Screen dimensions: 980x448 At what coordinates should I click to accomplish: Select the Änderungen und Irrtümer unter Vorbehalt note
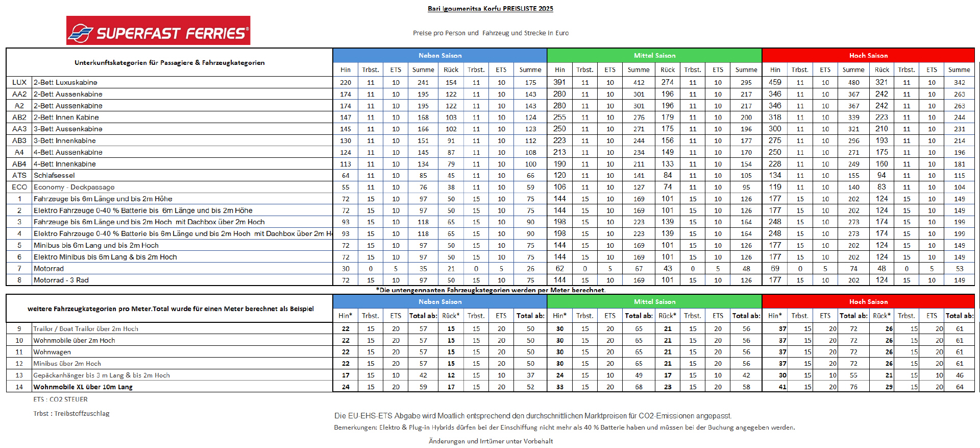[x=491, y=441]
